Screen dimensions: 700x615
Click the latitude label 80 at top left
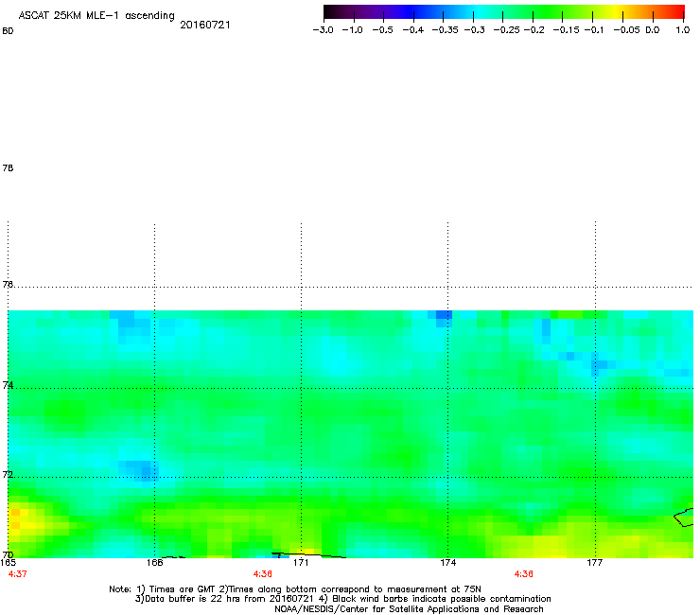point(8,31)
